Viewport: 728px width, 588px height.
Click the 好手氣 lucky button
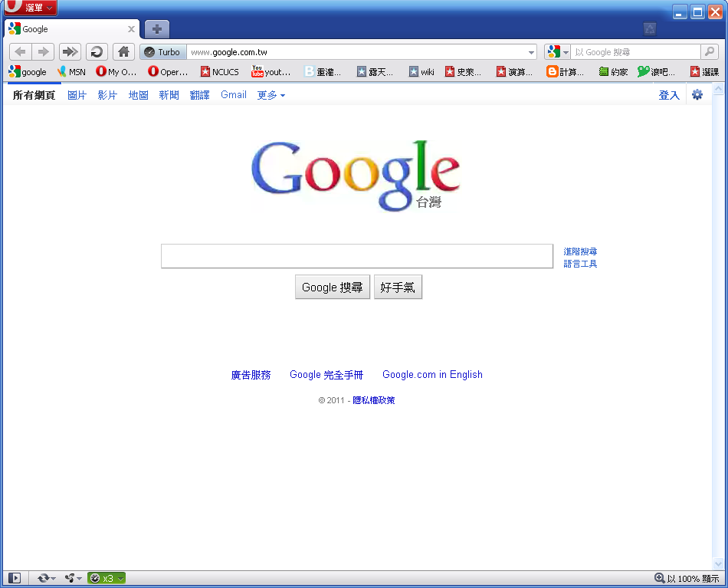coord(398,287)
